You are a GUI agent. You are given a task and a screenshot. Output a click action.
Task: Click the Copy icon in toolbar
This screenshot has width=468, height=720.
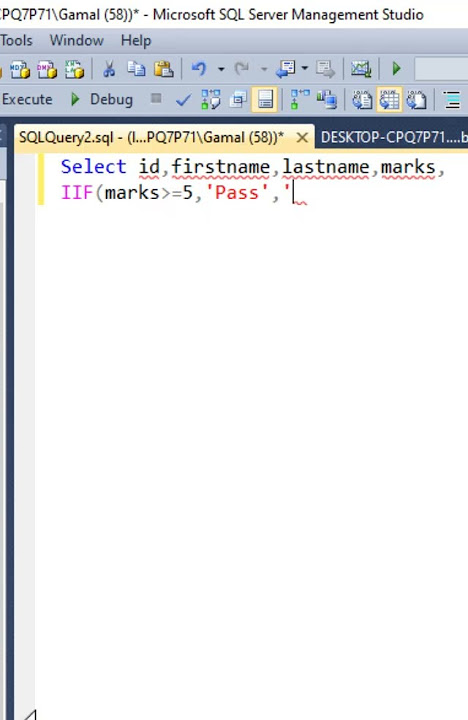(x=136, y=69)
